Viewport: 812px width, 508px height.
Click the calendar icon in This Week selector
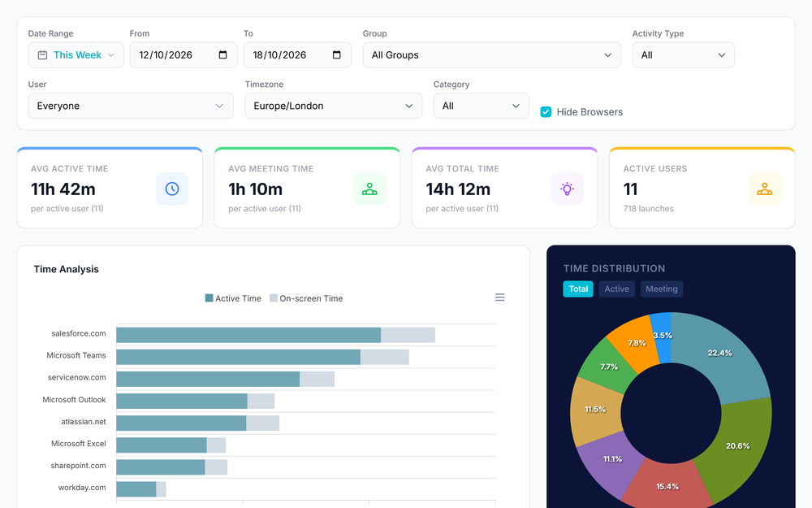[x=42, y=55]
